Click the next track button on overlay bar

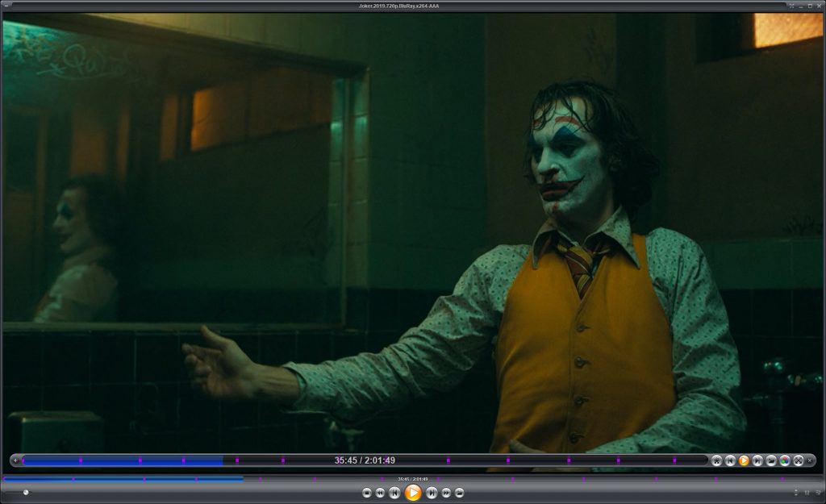click(757, 460)
